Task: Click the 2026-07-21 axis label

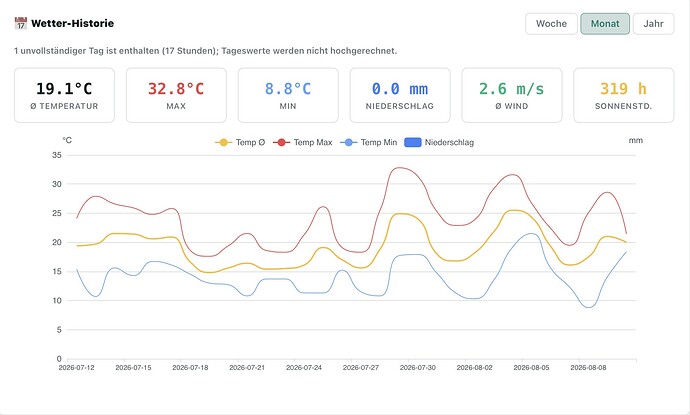Action: [x=247, y=367]
